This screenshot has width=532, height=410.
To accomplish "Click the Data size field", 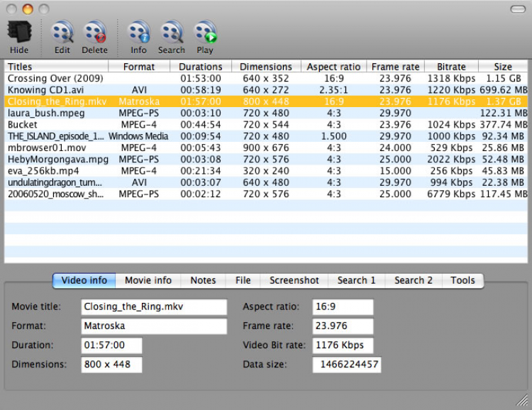I will [347, 365].
